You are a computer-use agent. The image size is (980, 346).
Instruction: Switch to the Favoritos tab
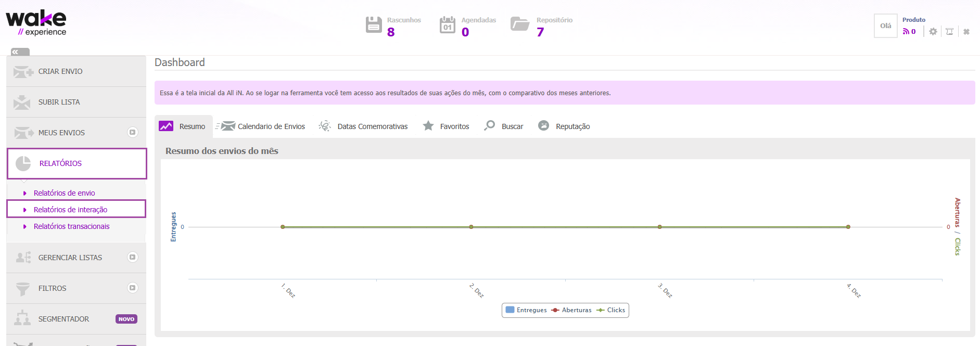[446, 126]
